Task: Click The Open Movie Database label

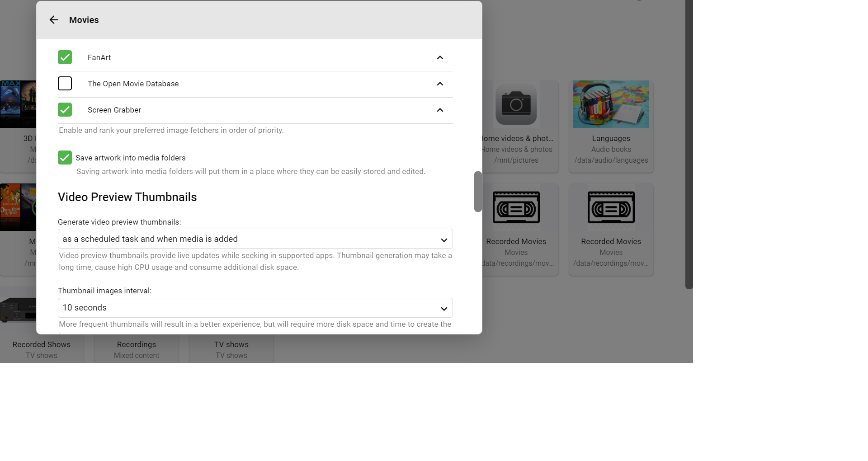Action: pos(133,84)
